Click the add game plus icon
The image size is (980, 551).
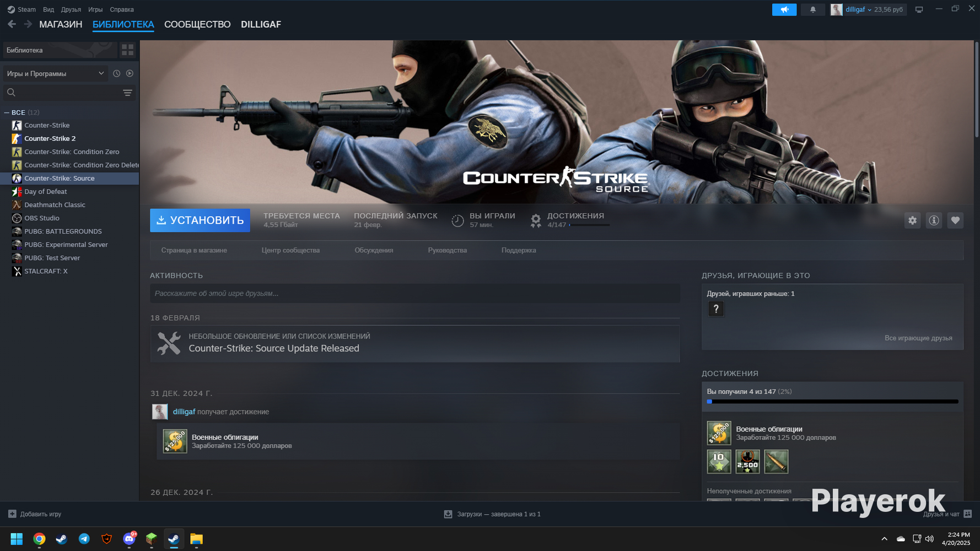12,514
